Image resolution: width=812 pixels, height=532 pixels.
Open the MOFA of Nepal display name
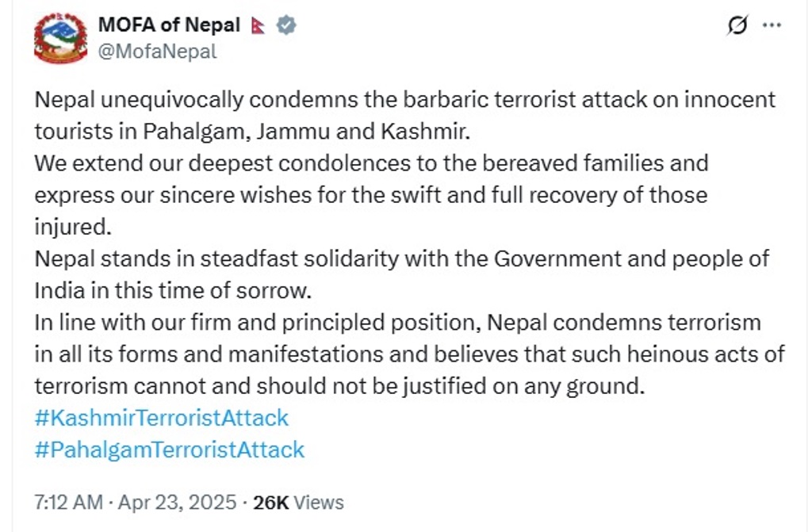170,25
